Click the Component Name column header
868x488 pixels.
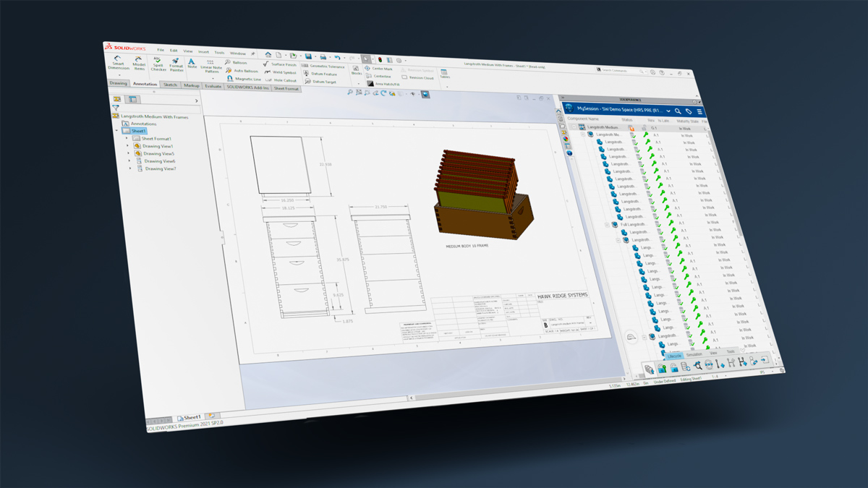tap(583, 119)
